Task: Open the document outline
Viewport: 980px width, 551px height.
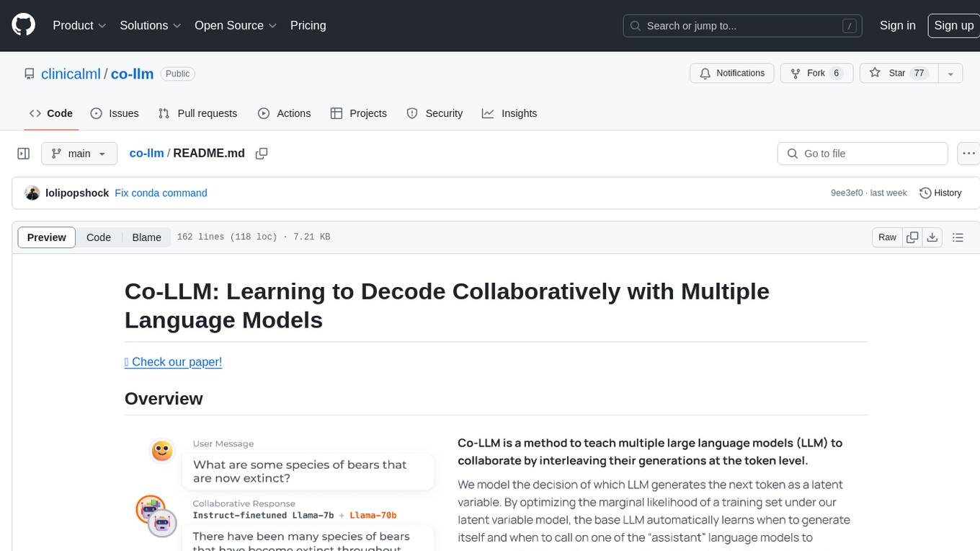Action: [x=958, y=237]
